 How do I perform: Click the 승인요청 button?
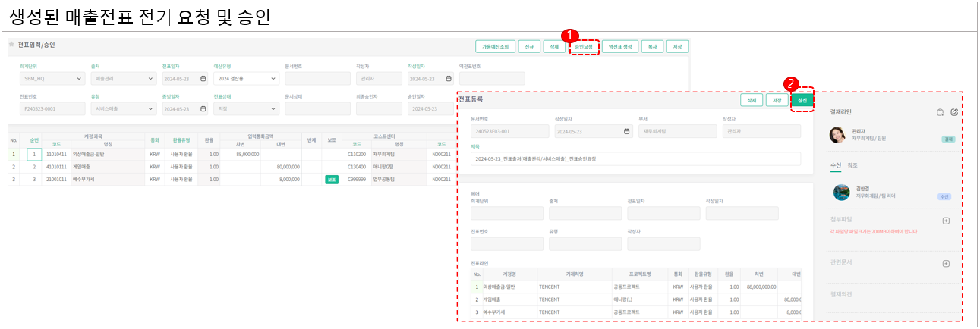[583, 46]
